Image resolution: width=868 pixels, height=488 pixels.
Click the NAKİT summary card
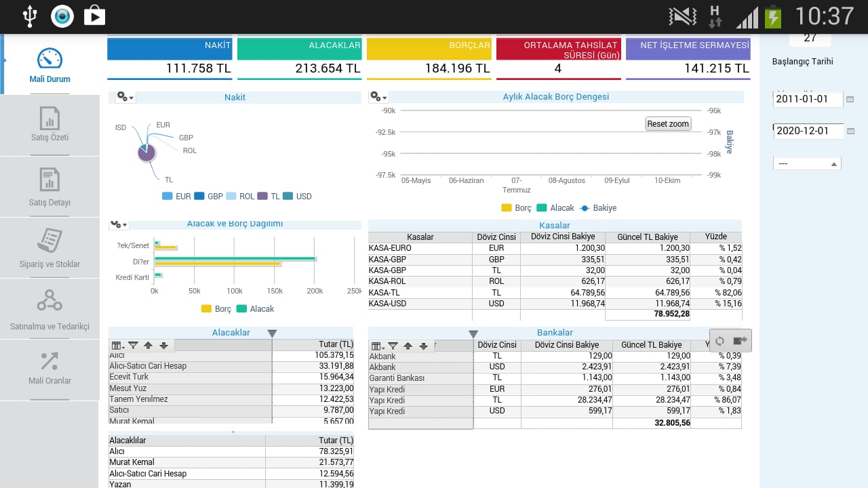coord(170,58)
